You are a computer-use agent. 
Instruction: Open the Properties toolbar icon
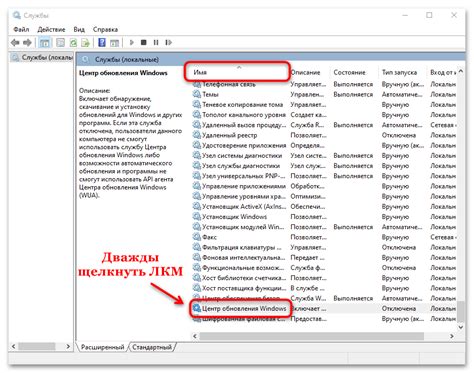click(x=60, y=43)
